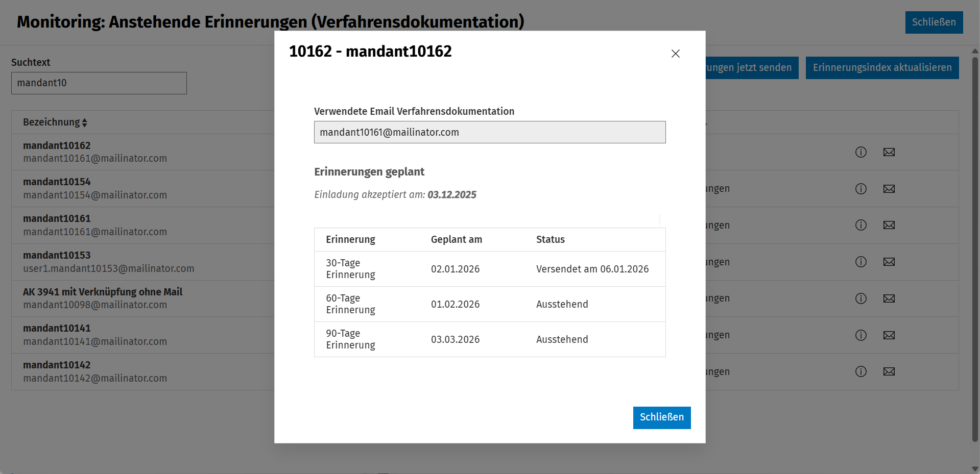
Task: Click 'Status' column header in dialog
Action: [551, 239]
